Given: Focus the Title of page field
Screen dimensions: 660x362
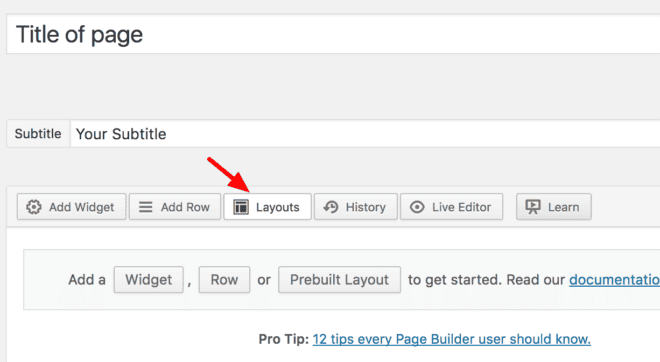Looking at the screenshot, I should pos(333,34).
